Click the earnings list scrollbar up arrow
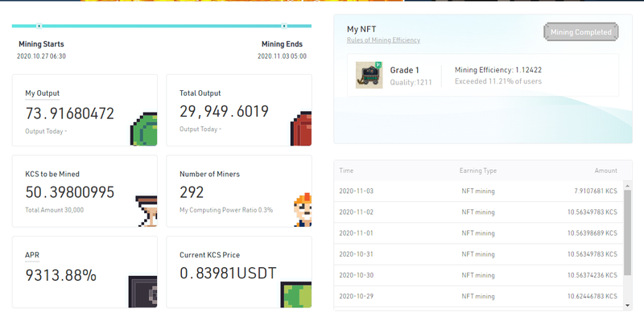Viewport: 644px width, 317px height. [627, 186]
